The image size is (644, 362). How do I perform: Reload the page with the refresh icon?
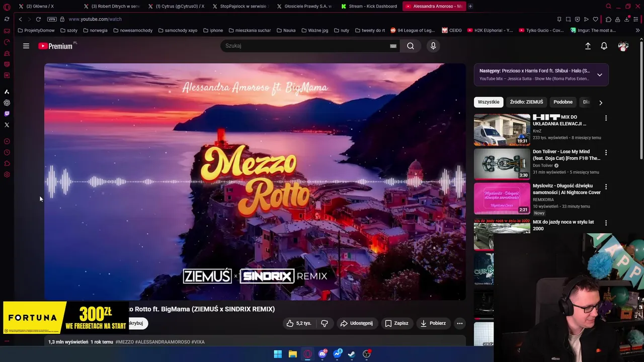[38, 19]
